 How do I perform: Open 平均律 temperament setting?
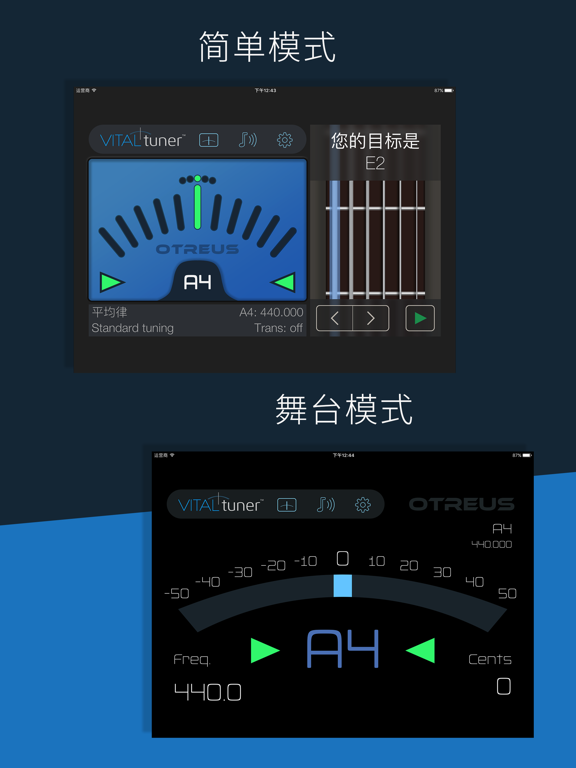[x=109, y=312]
